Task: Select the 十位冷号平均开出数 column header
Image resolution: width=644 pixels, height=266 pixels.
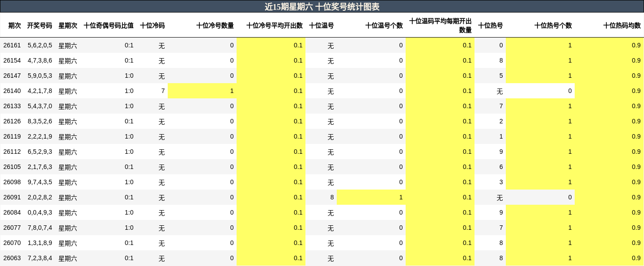Action: 275,25
